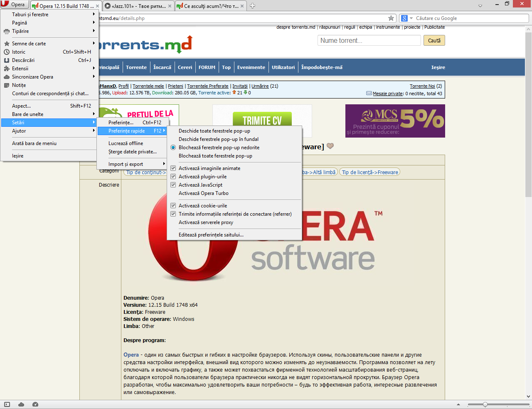
Task: Bookmark page with star icon in address bar
Action: [x=391, y=18]
